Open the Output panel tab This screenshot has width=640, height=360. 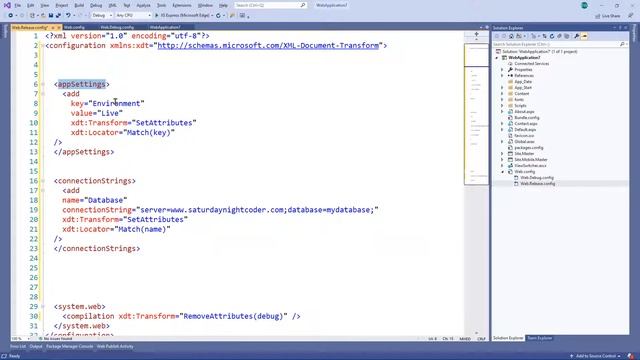[36, 347]
